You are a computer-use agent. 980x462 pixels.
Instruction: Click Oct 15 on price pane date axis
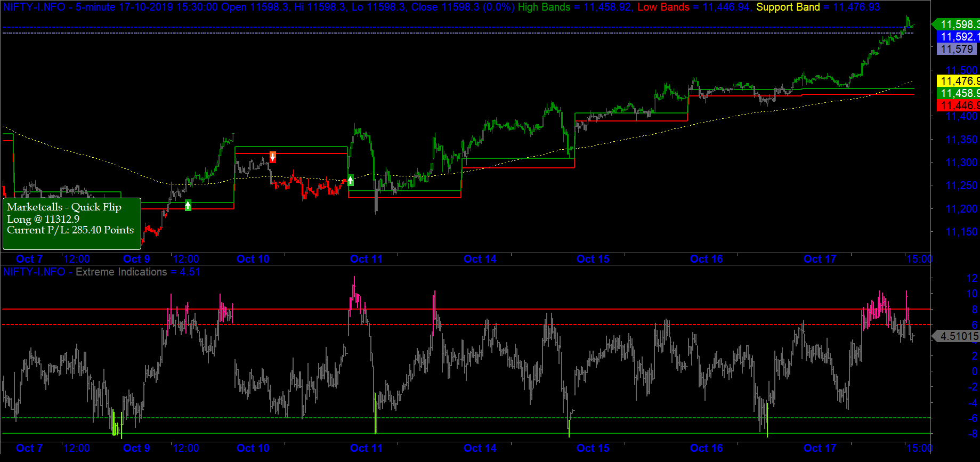tap(593, 259)
